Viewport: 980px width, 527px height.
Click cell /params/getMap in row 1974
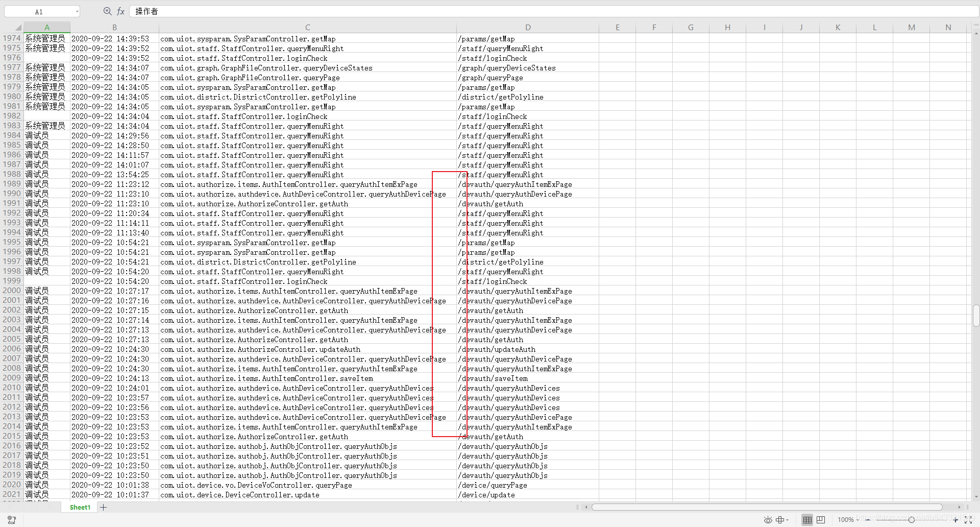tap(528, 38)
